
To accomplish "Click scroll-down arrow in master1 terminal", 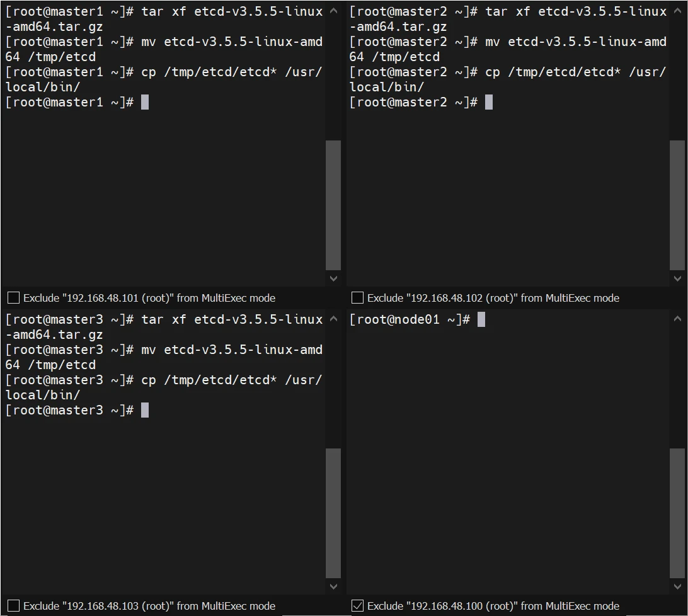I will (333, 278).
